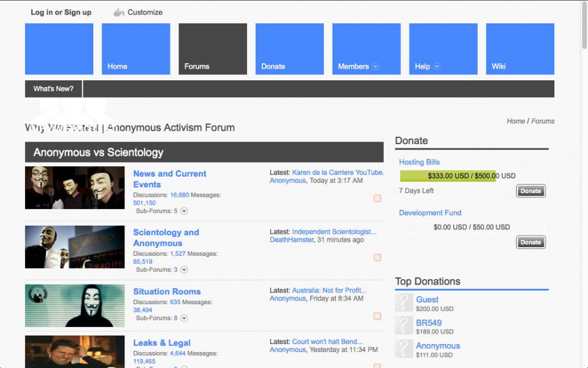The height and width of the screenshot is (368, 588).
Task: Open the Leaks & Legal forum
Action: [162, 343]
